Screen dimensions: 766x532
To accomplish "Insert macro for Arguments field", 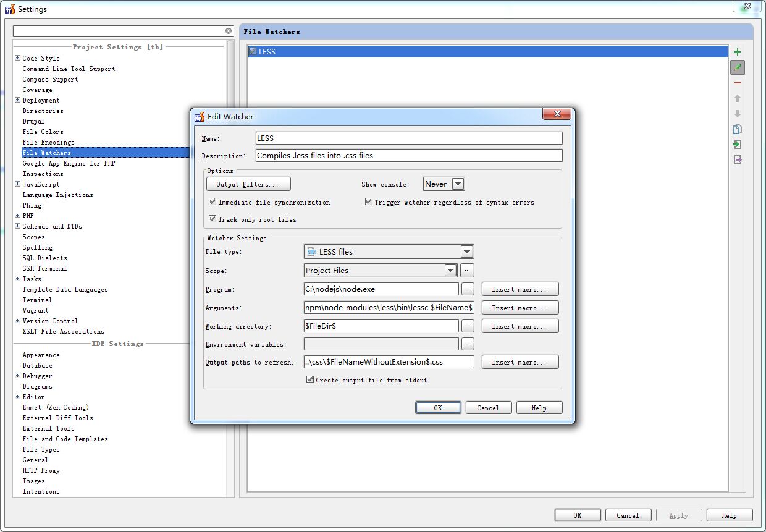I will [520, 308].
